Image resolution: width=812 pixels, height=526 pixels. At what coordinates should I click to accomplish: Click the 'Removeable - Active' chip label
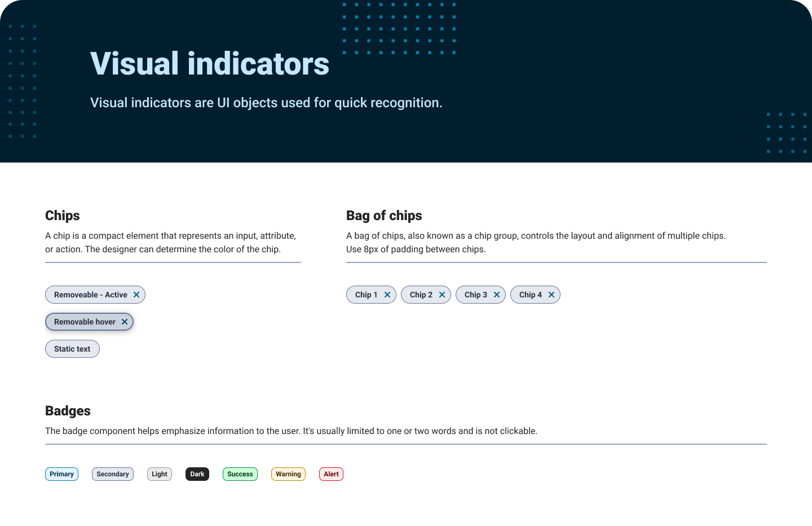tap(91, 295)
